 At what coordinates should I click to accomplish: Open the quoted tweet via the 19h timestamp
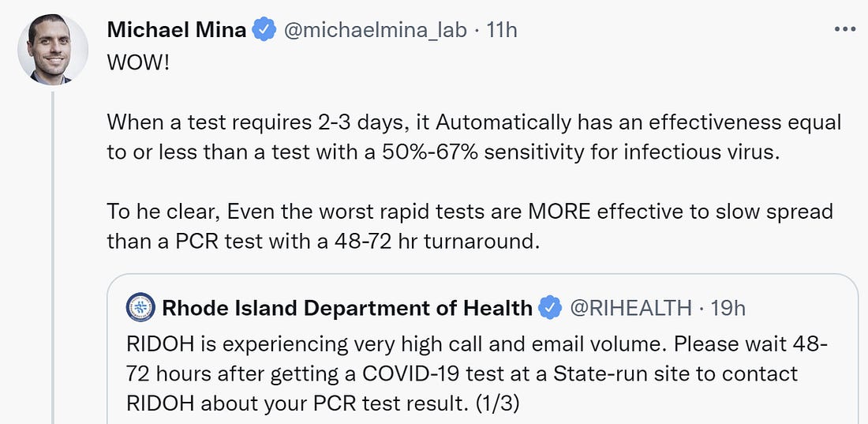(x=728, y=307)
